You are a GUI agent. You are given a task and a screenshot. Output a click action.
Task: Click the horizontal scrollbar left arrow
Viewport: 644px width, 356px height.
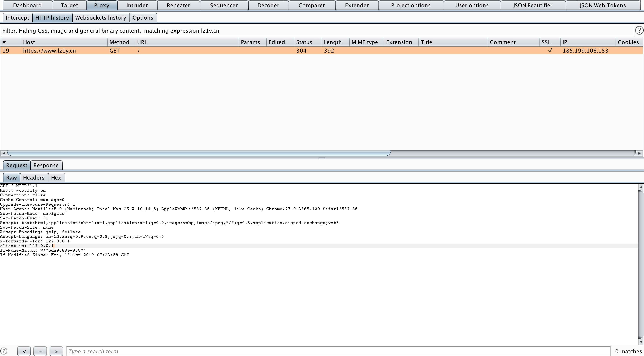click(x=3, y=153)
